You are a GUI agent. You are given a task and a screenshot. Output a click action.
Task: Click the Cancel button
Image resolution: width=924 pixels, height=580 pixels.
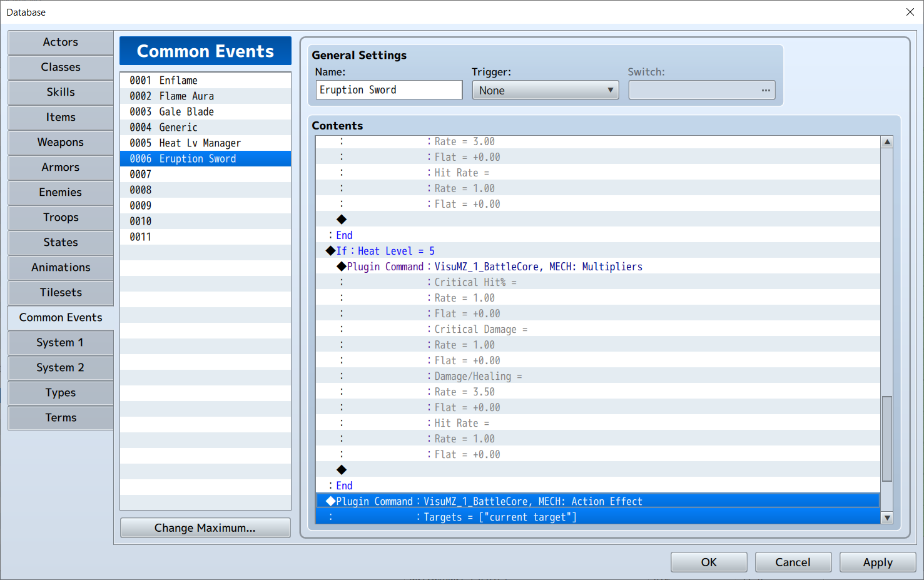pyautogui.click(x=793, y=562)
